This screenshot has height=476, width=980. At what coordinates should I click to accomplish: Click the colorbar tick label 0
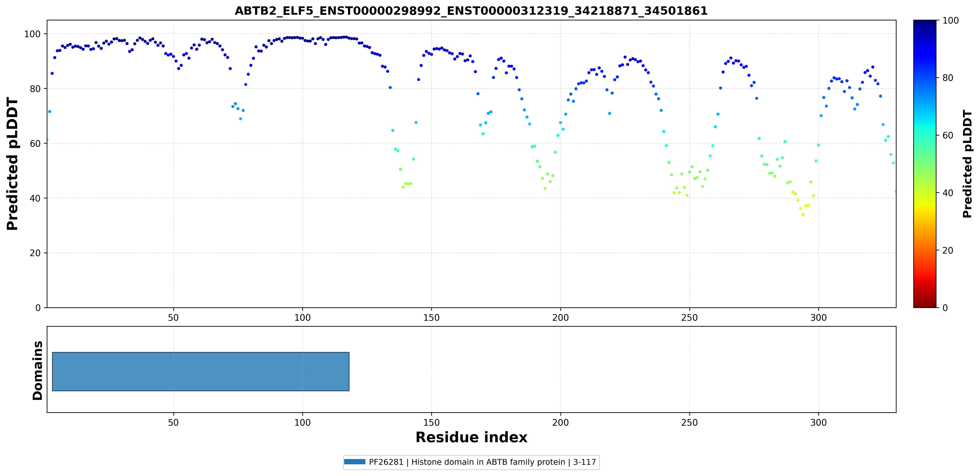click(x=945, y=308)
